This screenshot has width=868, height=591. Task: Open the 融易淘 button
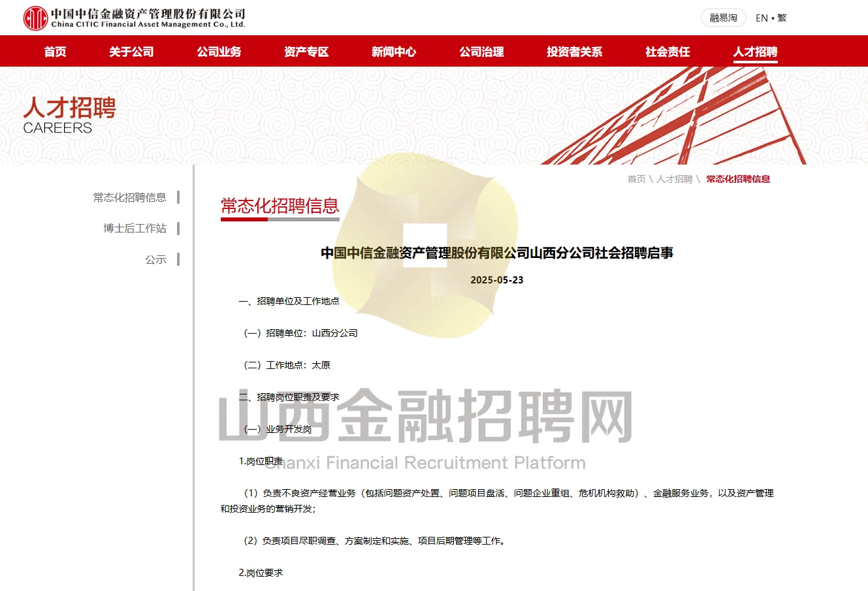coord(723,18)
